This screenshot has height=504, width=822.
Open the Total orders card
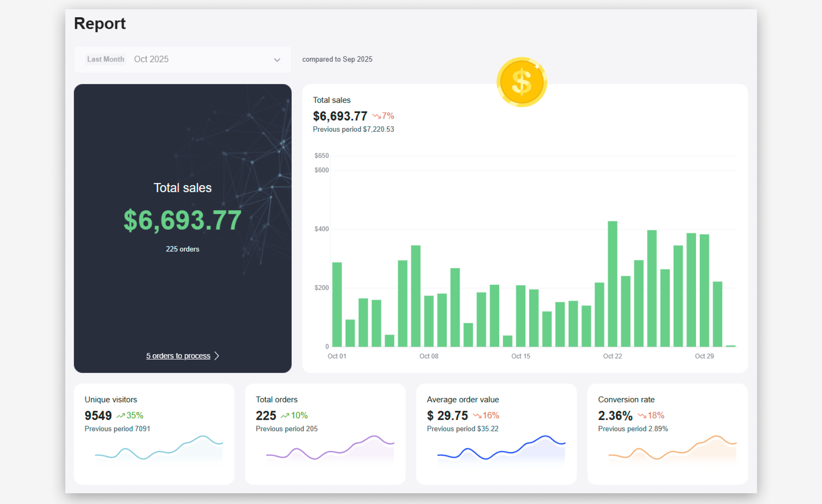click(x=325, y=433)
